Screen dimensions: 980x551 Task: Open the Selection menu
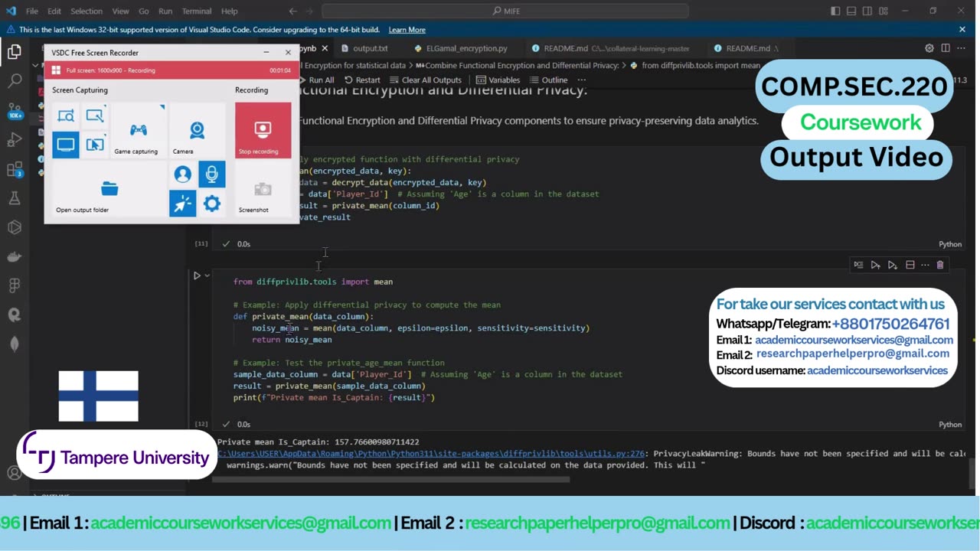pyautogui.click(x=87, y=11)
